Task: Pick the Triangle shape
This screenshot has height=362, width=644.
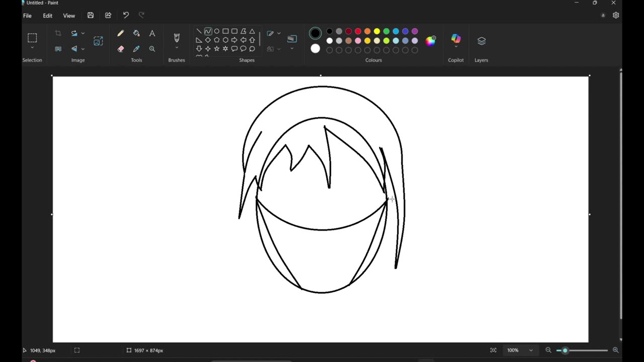Action: (252, 31)
